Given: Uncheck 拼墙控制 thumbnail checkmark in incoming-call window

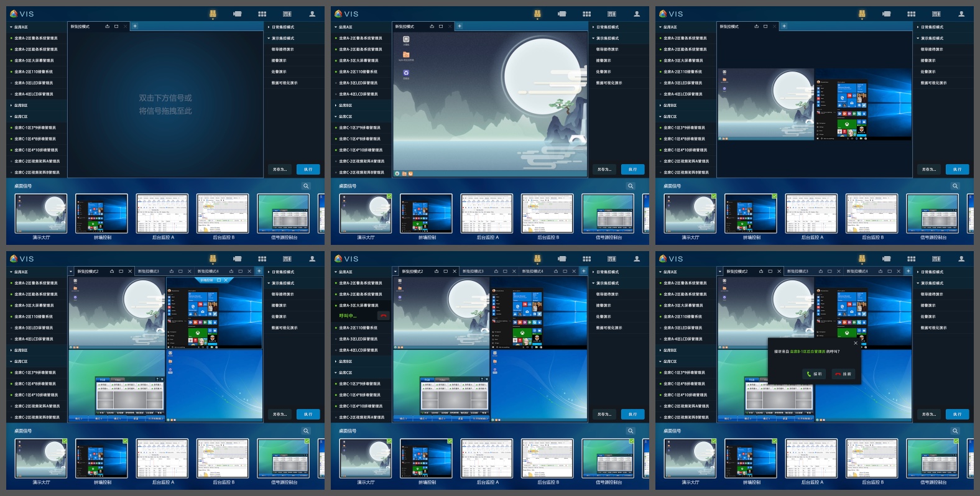Looking at the screenshot, I should 774,441.
